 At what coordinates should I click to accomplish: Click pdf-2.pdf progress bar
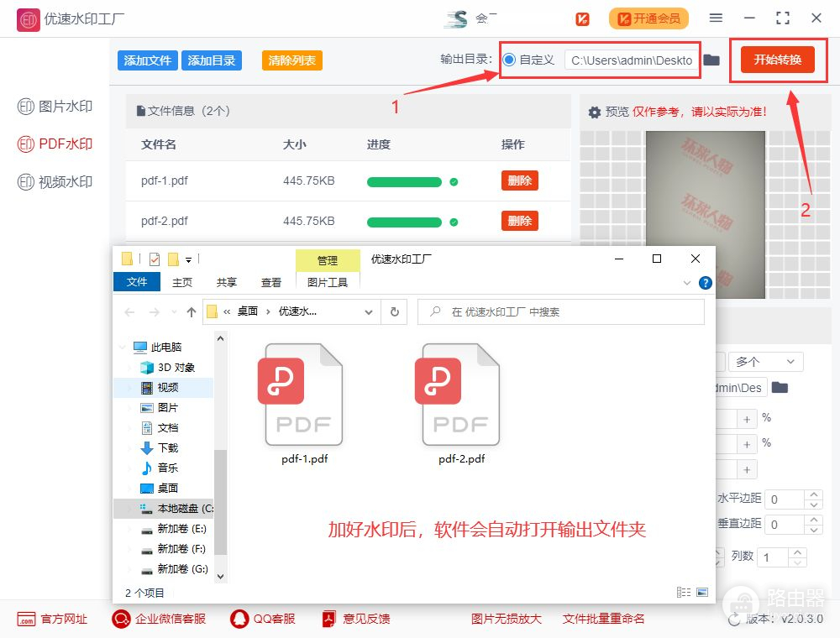pos(404,222)
